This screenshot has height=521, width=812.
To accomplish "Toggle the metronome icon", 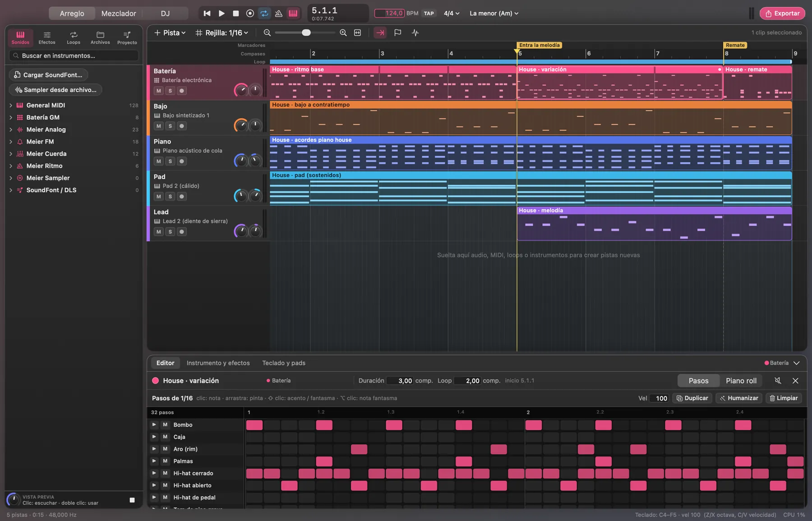I will (x=279, y=14).
